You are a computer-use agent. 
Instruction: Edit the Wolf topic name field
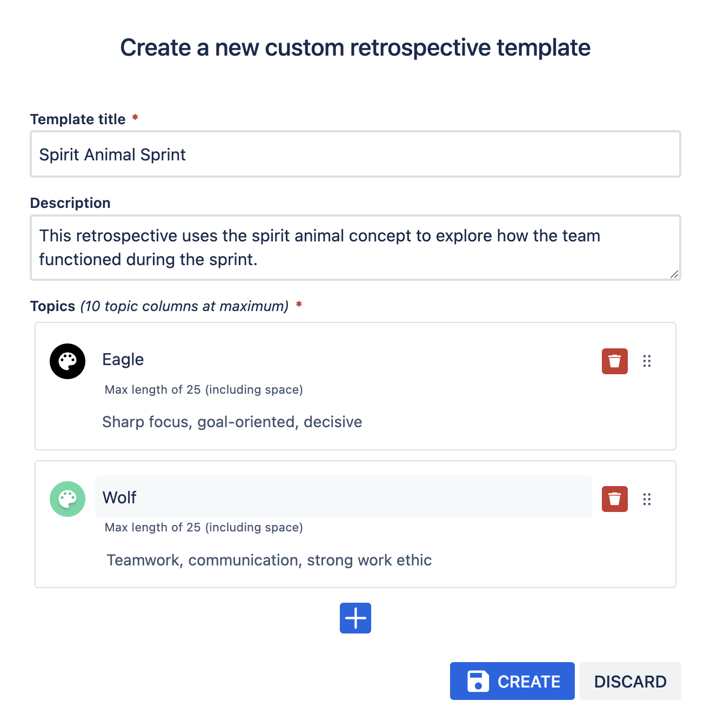coord(344,497)
